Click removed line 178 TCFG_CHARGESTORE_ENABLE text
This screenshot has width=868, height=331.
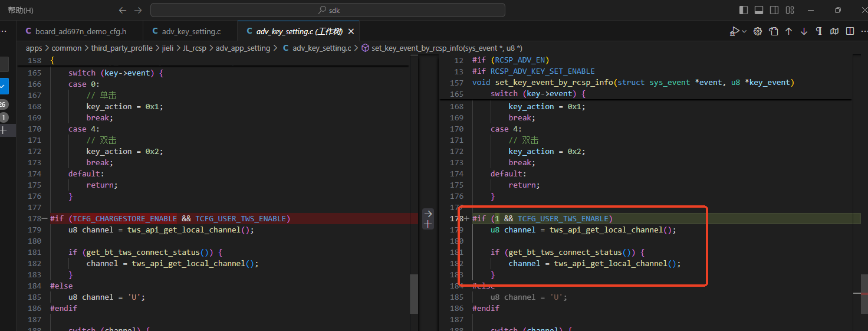(x=126, y=218)
